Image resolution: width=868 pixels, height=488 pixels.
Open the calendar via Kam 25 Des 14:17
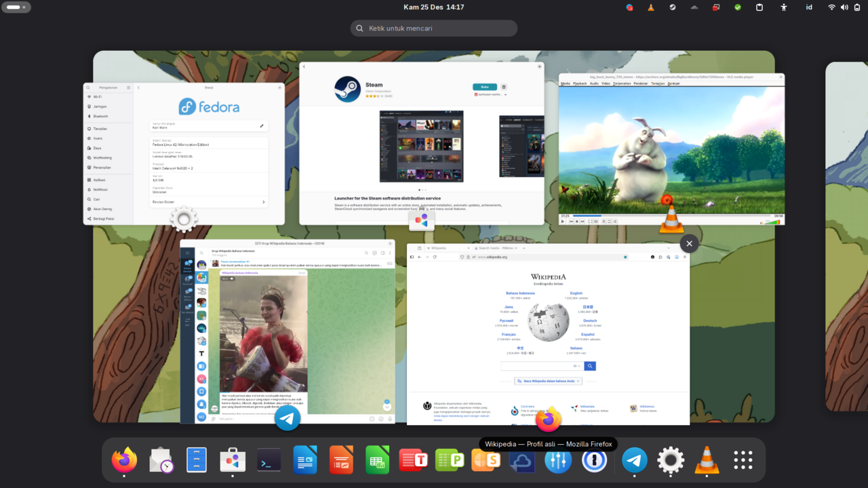point(434,7)
